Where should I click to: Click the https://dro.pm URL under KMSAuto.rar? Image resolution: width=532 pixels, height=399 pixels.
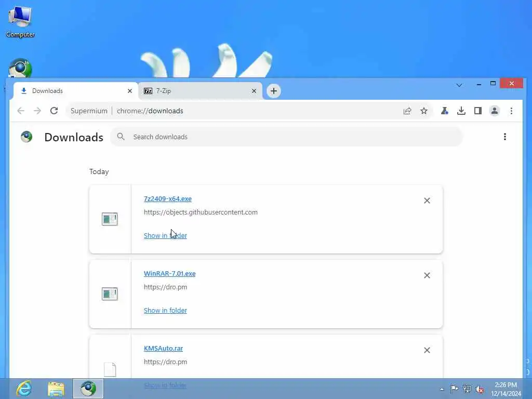[x=165, y=362]
